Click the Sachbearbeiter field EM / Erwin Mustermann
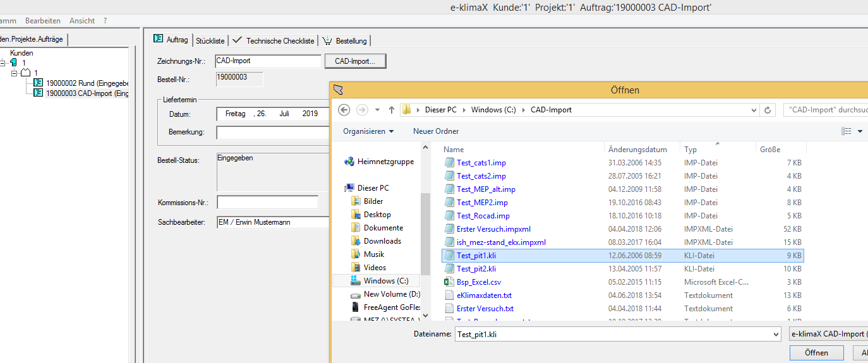This screenshot has width=868, height=363. point(273,223)
